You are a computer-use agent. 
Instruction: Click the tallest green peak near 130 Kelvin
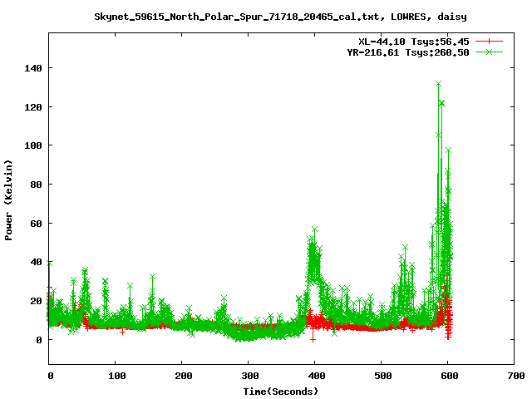(438, 84)
